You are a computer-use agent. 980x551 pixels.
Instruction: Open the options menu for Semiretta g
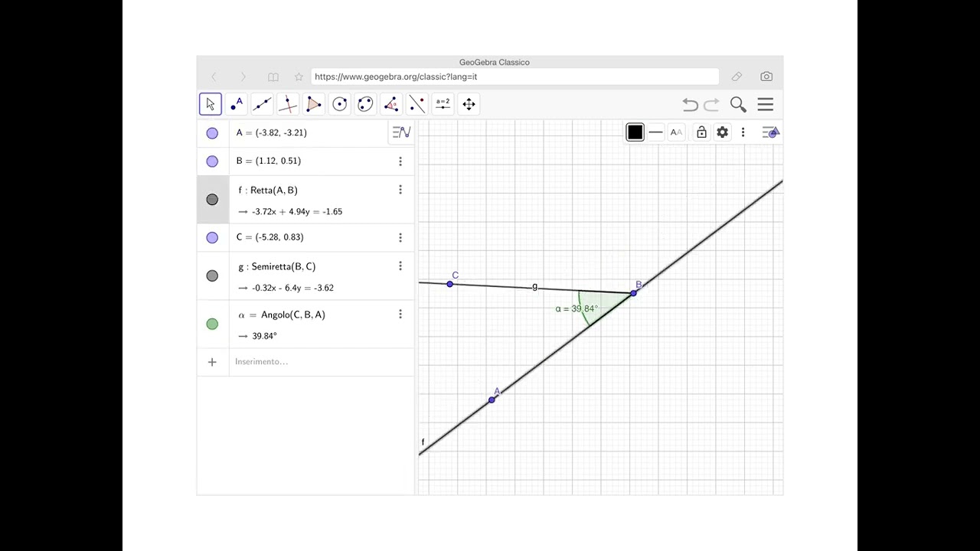coord(400,266)
